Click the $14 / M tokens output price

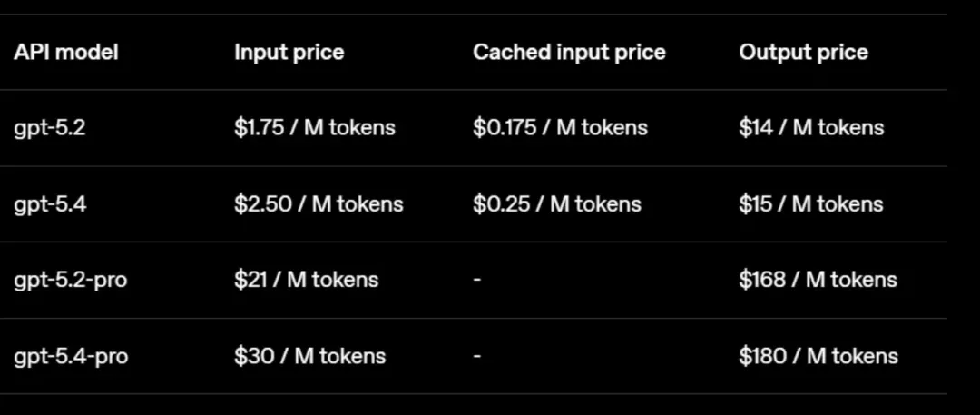(811, 128)
